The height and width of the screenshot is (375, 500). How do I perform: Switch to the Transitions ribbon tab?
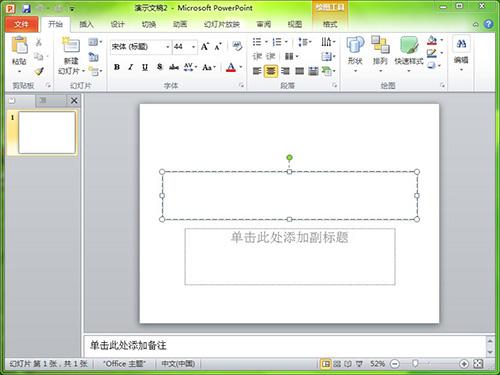(x=149, y=24)
